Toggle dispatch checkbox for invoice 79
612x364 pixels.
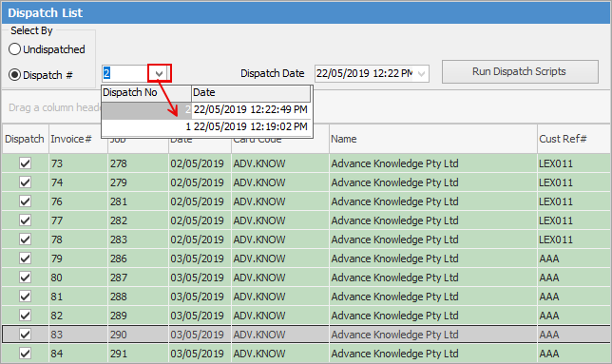point(25,259)
